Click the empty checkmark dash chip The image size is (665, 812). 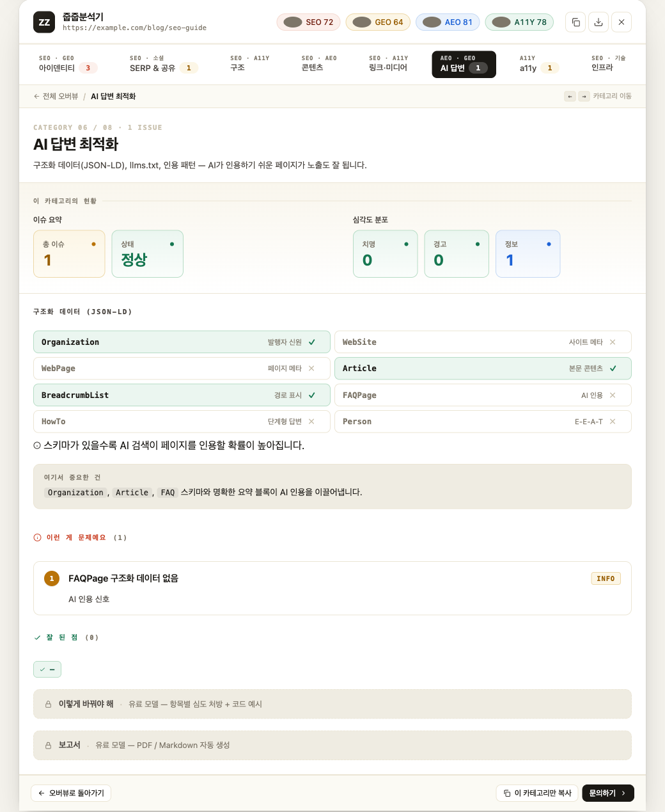click(x=47, y=669)
